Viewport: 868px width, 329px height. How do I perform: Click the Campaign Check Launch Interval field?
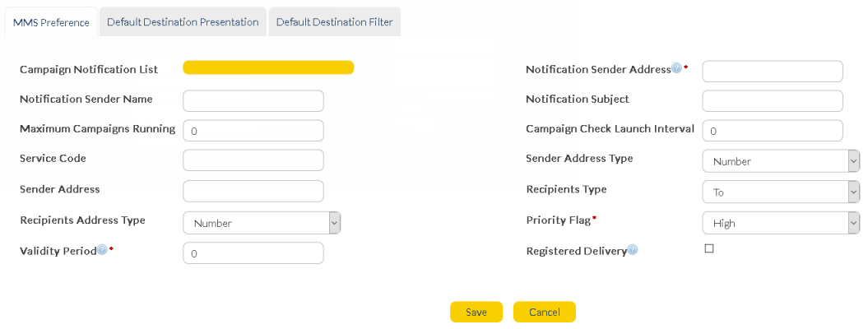pyautogui.click(x=772, y=131)
